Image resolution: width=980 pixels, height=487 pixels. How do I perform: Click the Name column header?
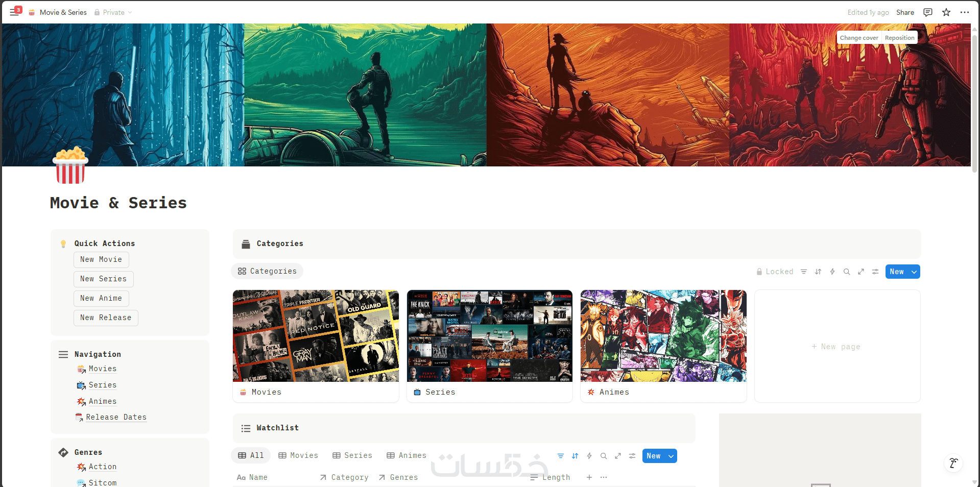pyautogui.click(x=252, y=477)
